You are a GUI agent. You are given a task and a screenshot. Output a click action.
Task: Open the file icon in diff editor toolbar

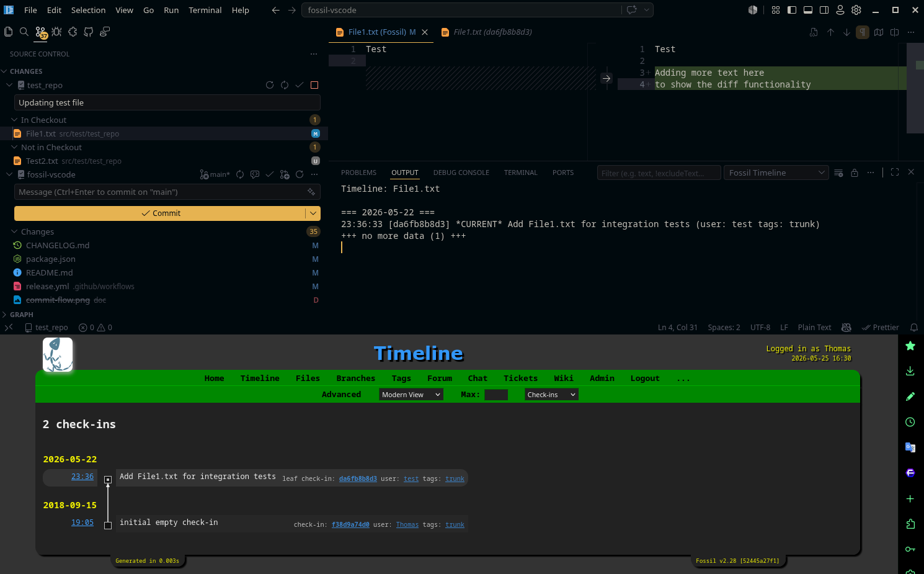[x=814, y=32]
